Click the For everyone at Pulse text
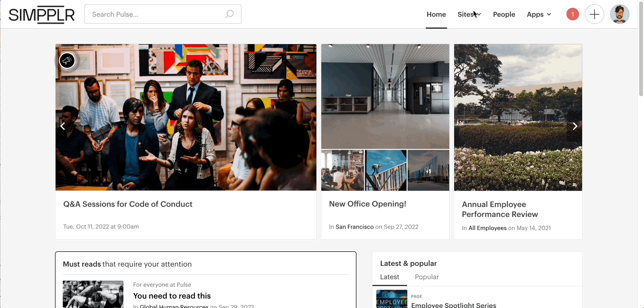This screenshot has width=644, height=308. click(162, 285)
